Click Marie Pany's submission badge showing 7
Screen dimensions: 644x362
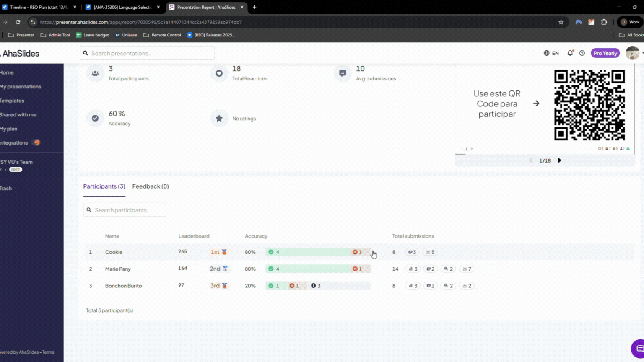[x=467, y=269]
